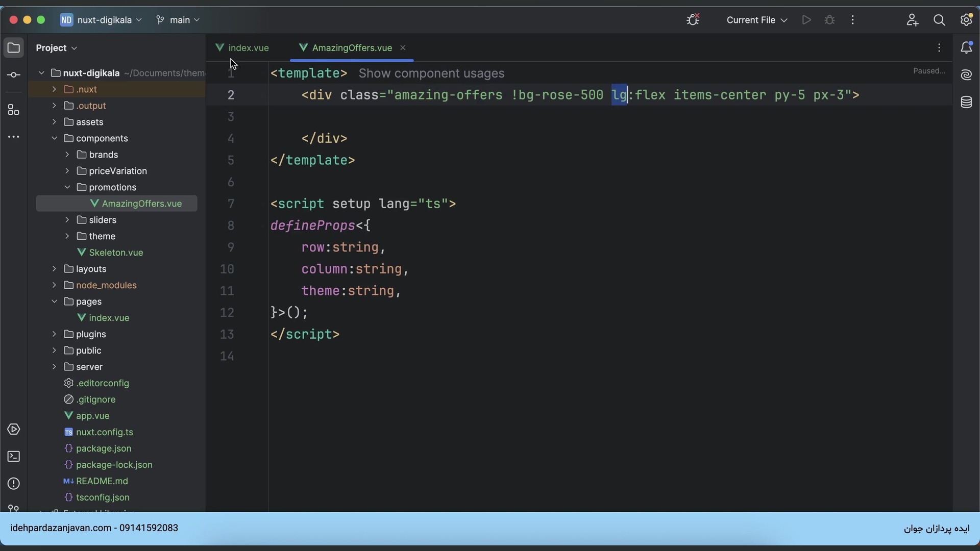Open Skeleton.vue in project tree
Image resolution: width=980 pixels, height=551 pixels.
[x=116, y=253]
